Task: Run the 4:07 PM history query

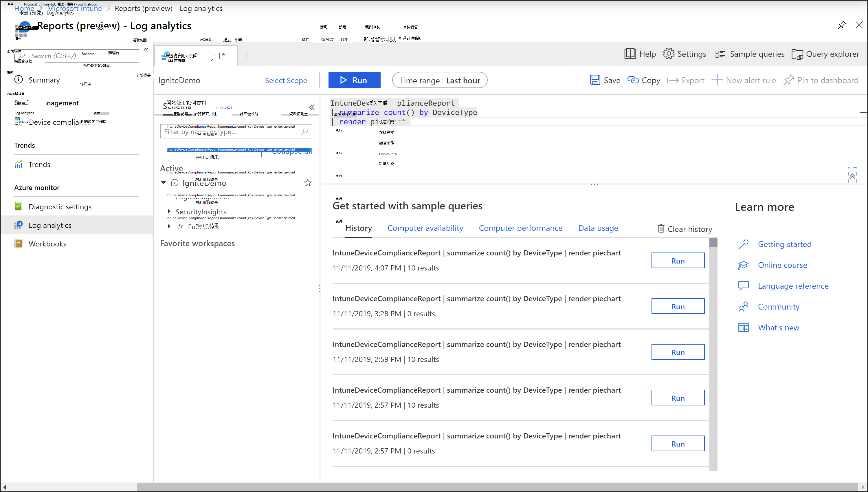Action: click(x=678, y=260)
